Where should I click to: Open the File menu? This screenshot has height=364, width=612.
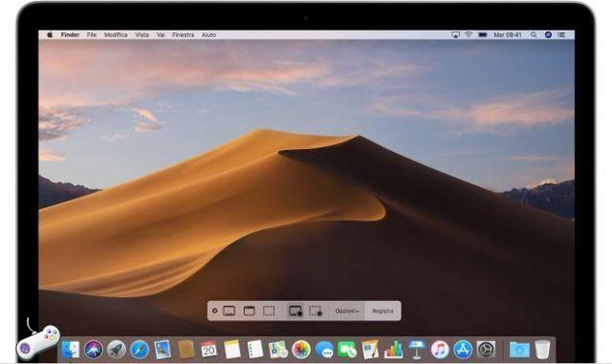[92, 34]
